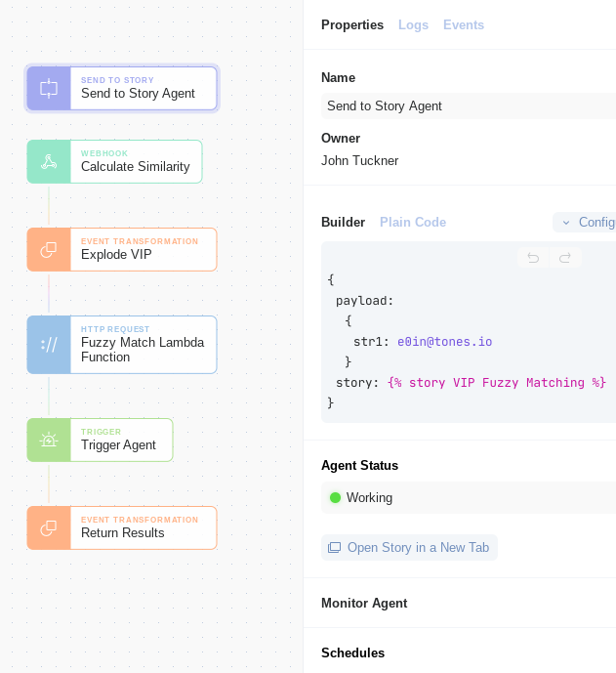Click the str1 value e0in@tones.io
Screen dimensions: 616x673
(444, 342)
